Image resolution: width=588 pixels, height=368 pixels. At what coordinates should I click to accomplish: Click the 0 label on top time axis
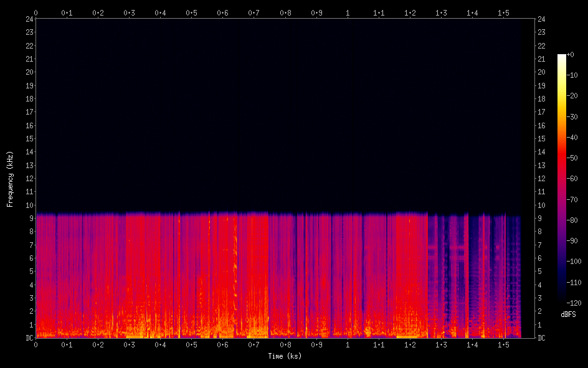(x=36, y=12)
